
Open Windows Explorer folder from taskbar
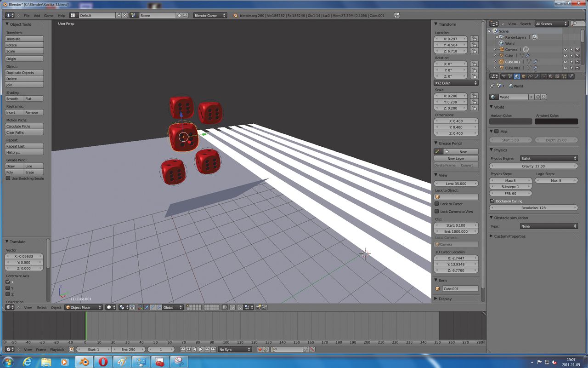tap(46, 362)
